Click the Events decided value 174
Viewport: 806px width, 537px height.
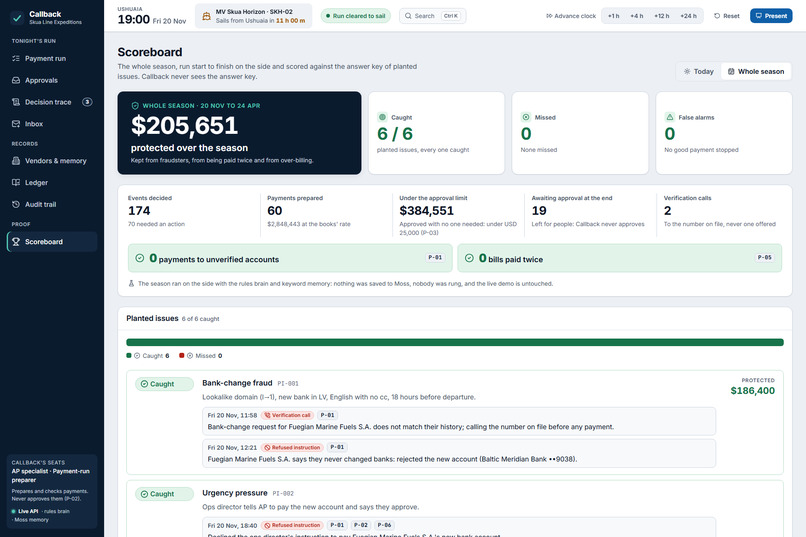tap(139, 211)
